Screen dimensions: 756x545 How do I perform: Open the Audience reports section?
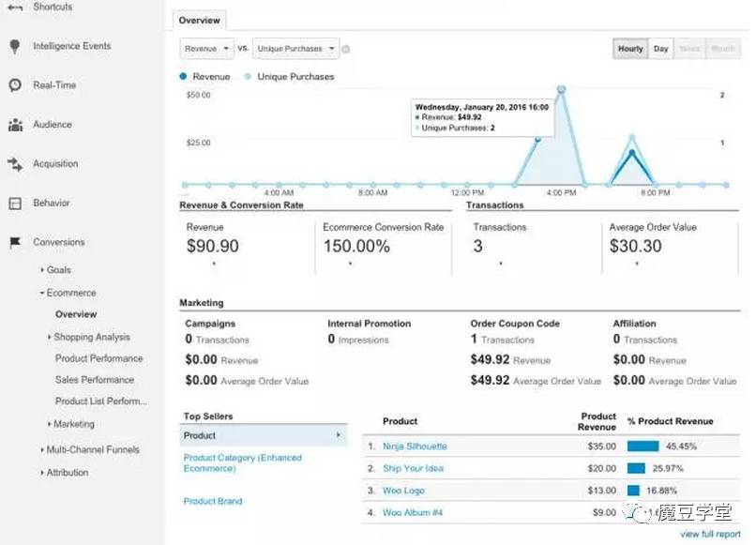pyautogui.click(x=53, y=125)
